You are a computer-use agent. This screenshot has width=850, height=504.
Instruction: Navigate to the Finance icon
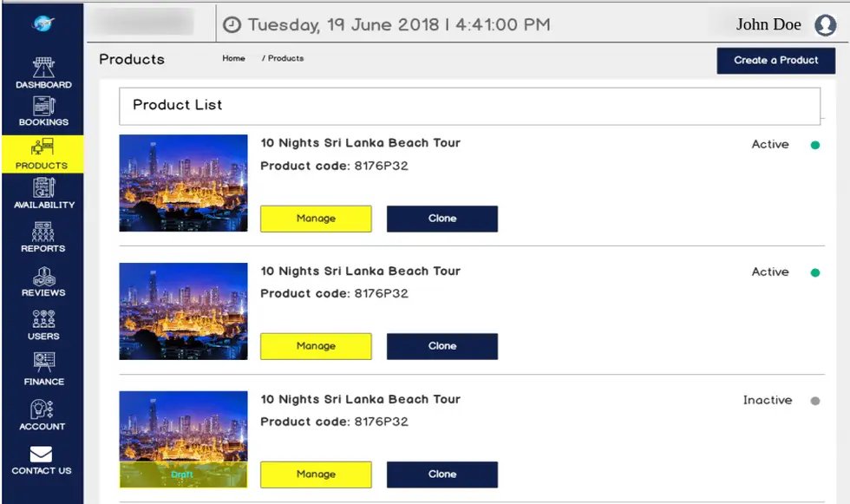pos(43,362)
